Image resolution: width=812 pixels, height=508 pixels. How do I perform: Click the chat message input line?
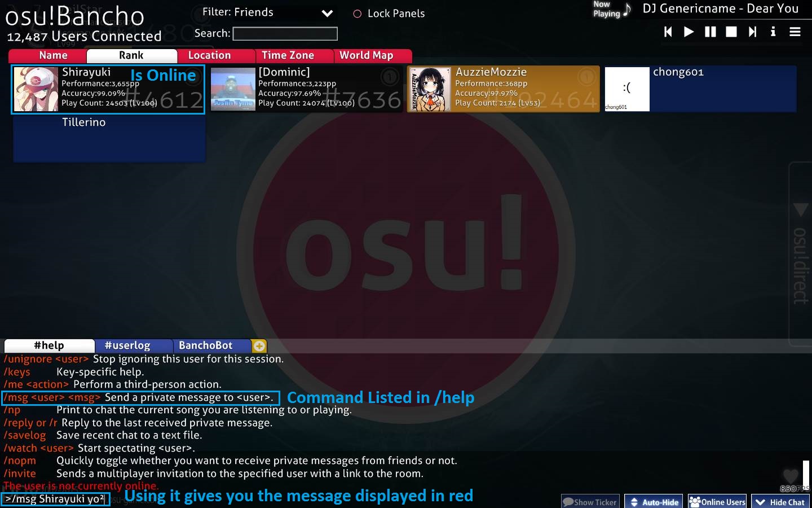pyautogui.click(x=55, y=499)
